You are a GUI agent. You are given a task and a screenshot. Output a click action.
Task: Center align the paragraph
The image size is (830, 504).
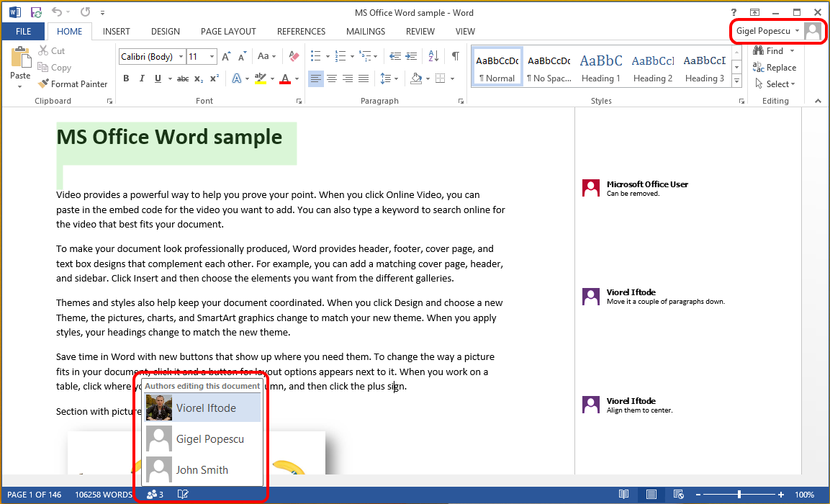(332, 78)
